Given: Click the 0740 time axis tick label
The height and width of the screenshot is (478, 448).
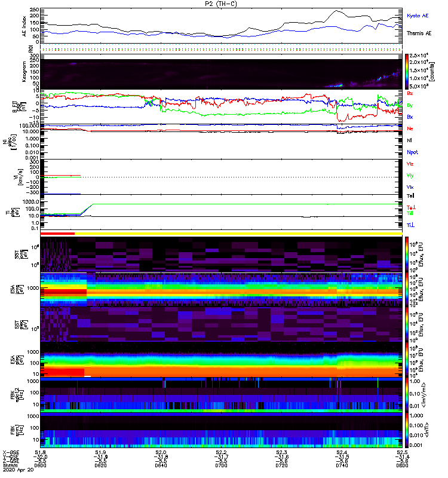Looking at the screenshot, I should pos(342,465).
